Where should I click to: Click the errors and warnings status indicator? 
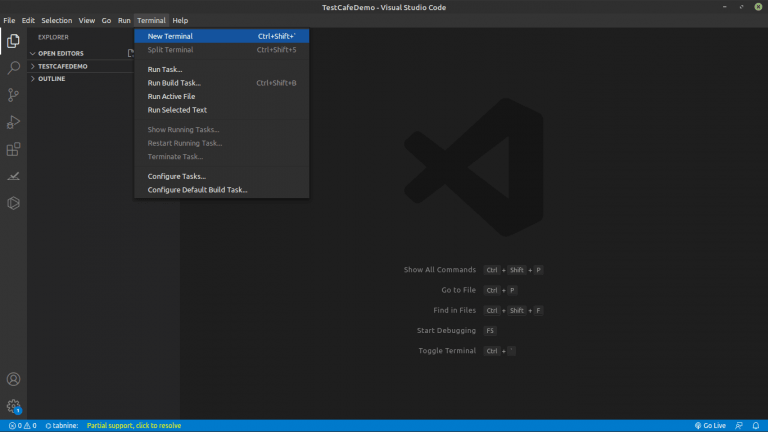pos(21,425)
